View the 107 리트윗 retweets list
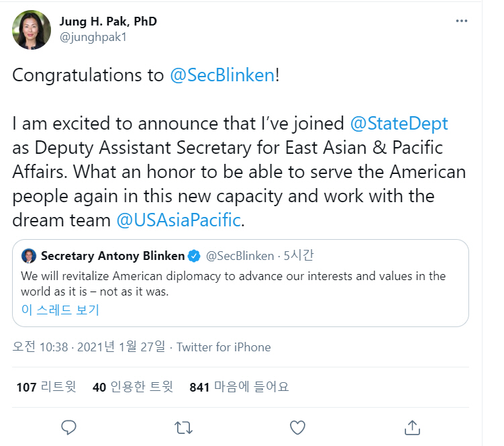Image resolution: width=504 pixels, height=446 pixels. click(x=46, y=386)
